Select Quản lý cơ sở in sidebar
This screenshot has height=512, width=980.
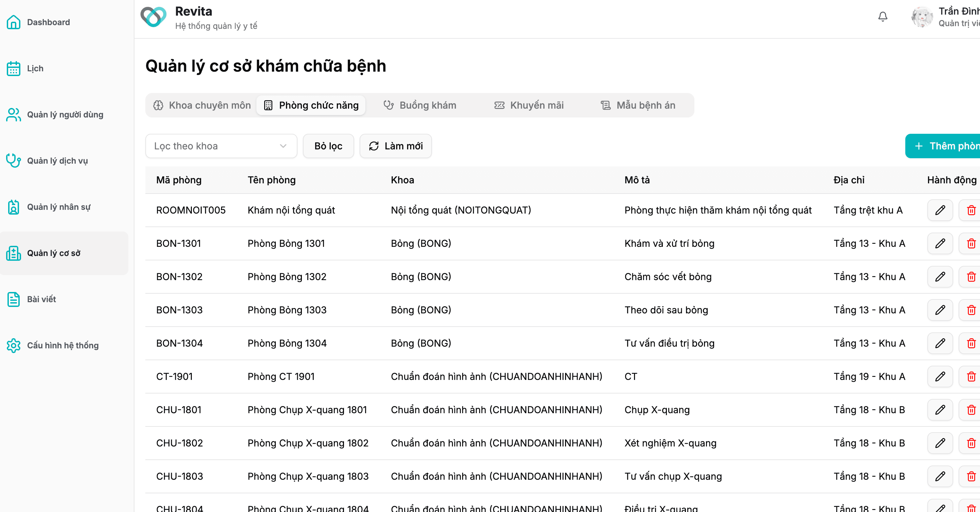click(x=64, y=253)
